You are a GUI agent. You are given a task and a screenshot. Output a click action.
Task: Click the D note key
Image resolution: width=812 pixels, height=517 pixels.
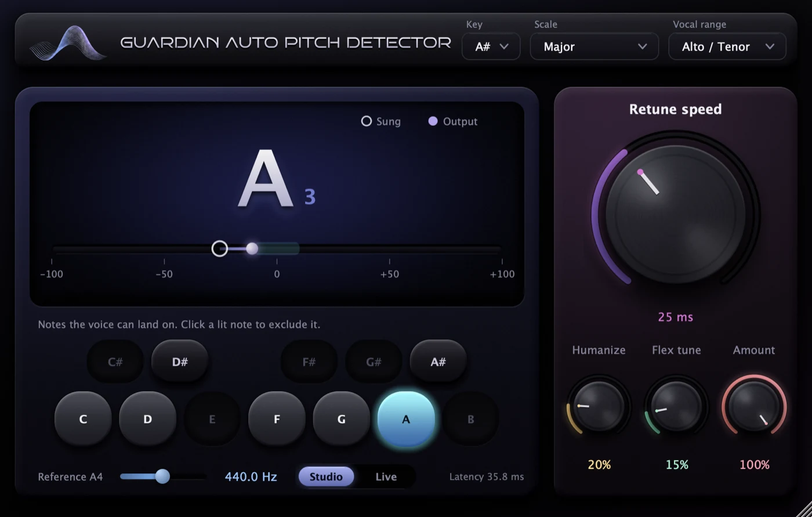[x=147, y=419]
